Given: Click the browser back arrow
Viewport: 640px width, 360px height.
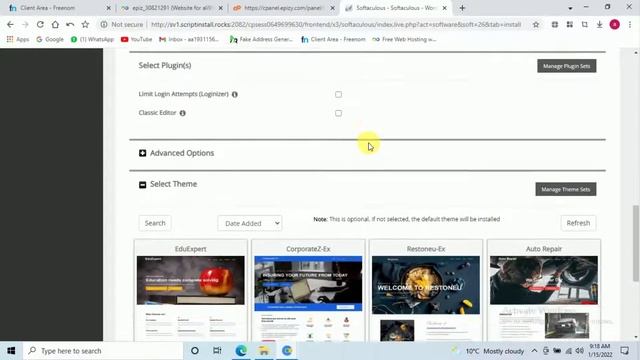Looking at the screenshot, I should point(10,24).
